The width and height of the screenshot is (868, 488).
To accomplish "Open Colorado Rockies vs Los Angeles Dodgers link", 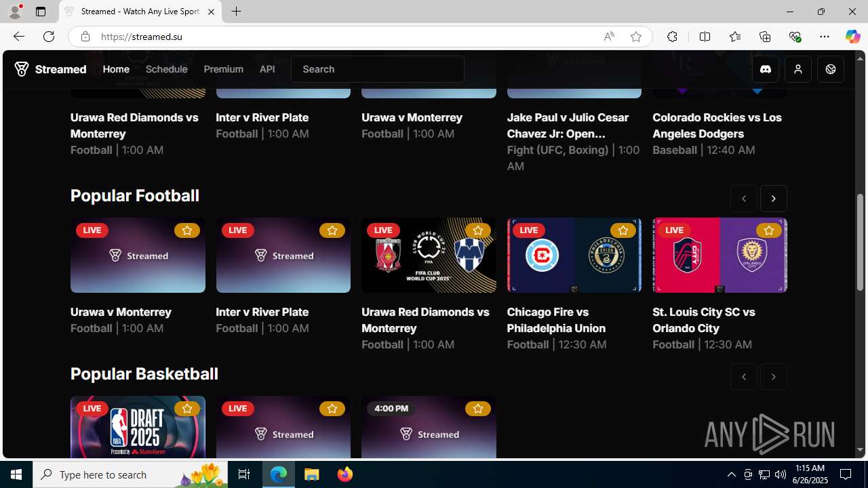I will point(717,125).
